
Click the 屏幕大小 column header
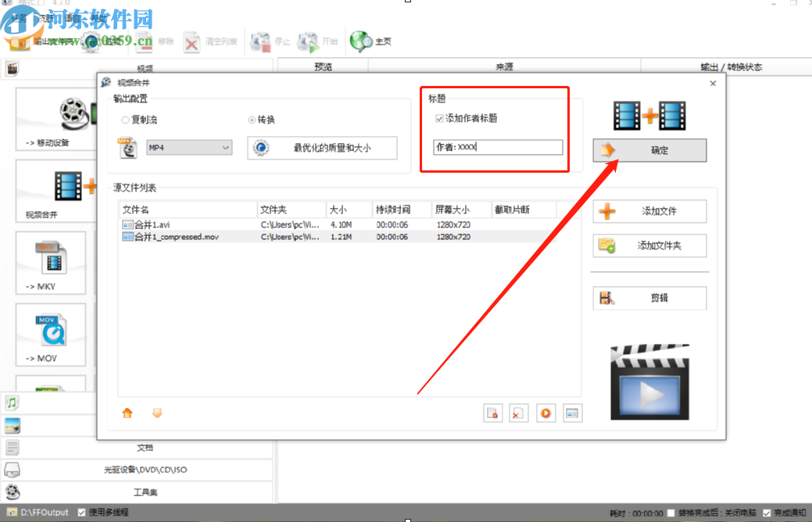click(x=461, y=209)
